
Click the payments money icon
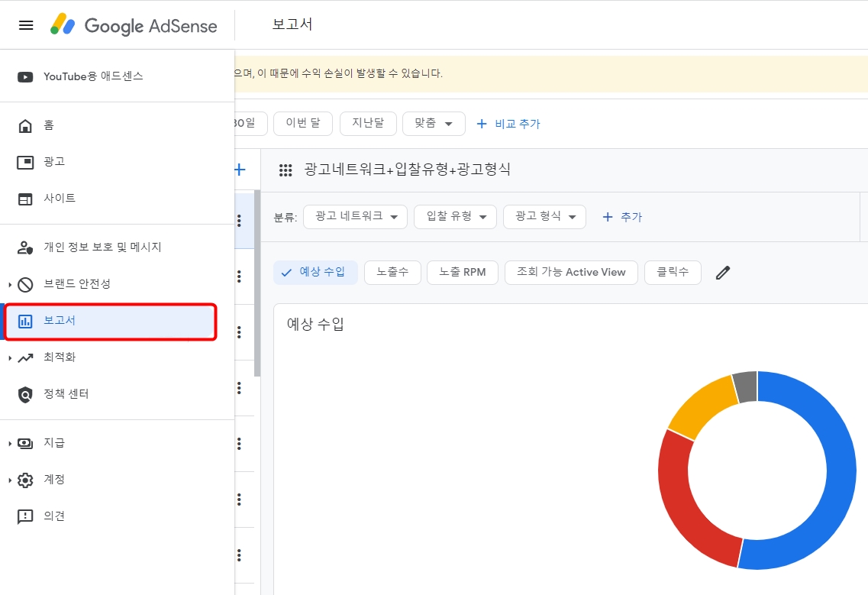tap(25, 443)
